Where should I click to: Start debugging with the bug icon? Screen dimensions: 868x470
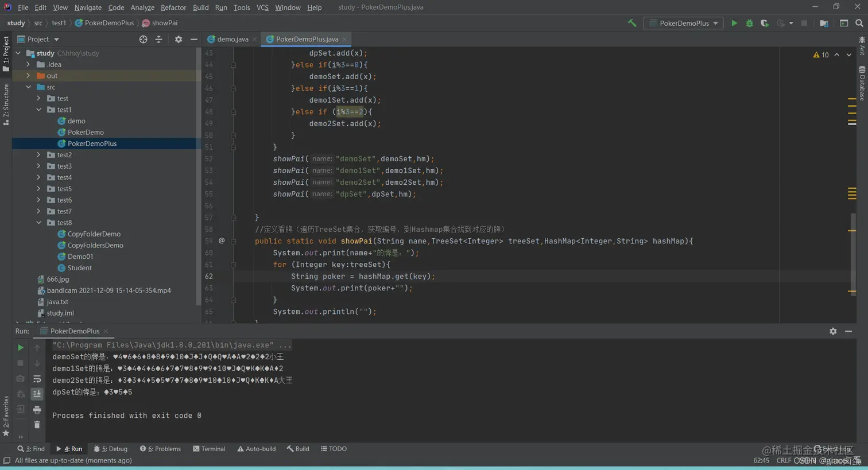click(749, 23)
